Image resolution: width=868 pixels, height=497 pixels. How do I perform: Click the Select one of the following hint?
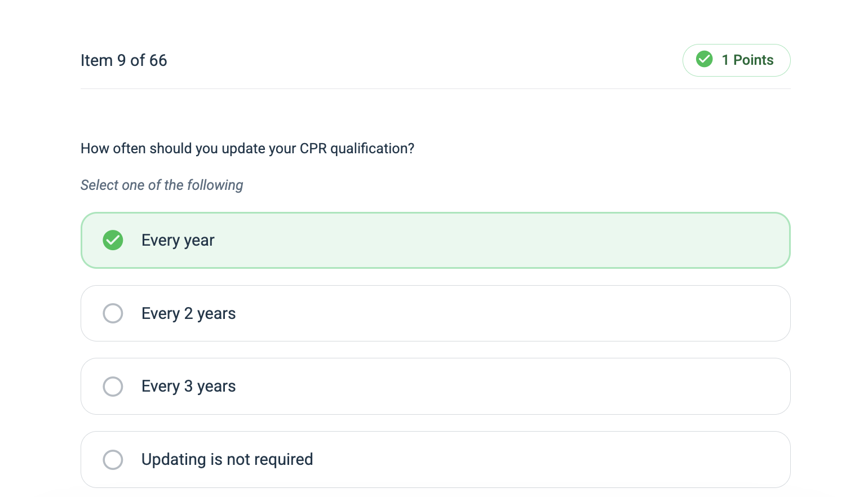(162, 185)
